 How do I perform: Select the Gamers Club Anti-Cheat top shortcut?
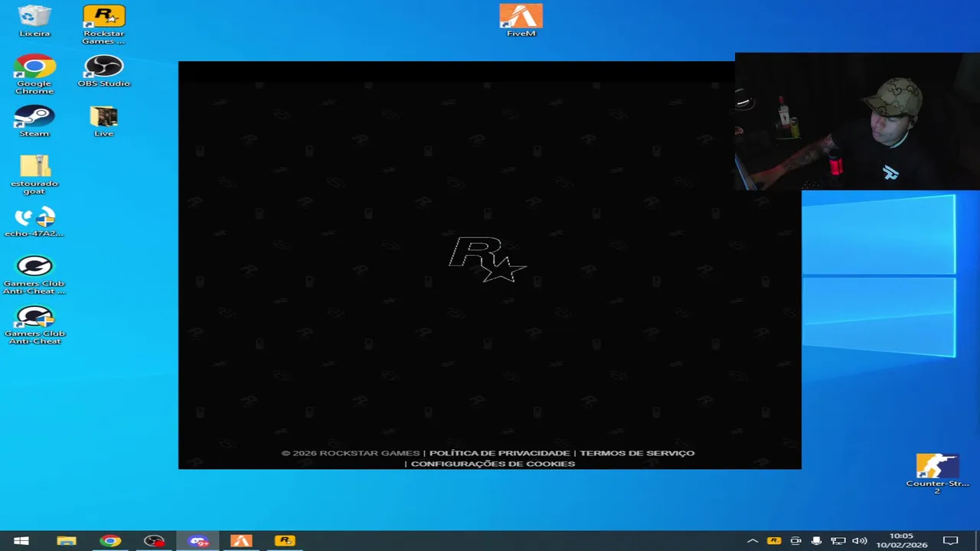[x=34, y=275]
